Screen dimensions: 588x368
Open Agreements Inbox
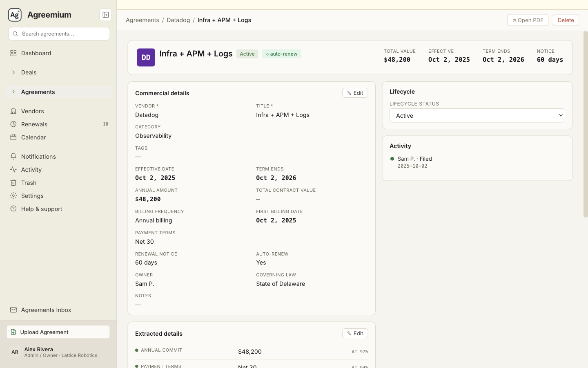click(x=59, y=310)
